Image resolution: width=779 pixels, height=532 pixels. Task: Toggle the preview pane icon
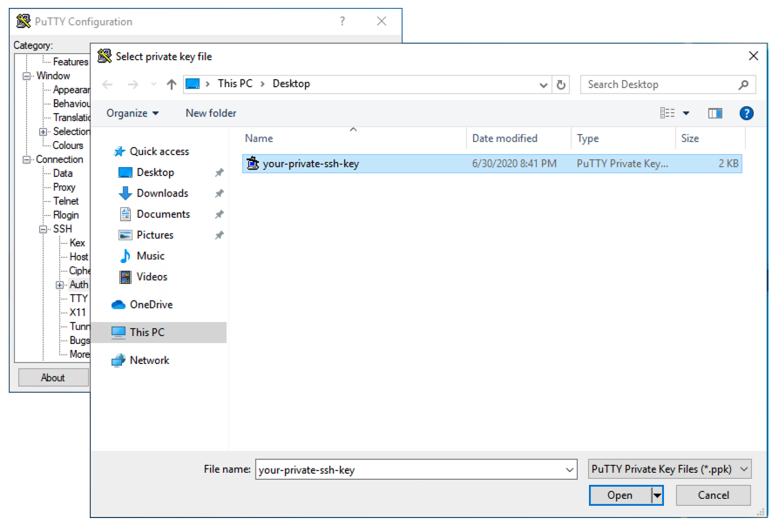[x=715, y=113]
